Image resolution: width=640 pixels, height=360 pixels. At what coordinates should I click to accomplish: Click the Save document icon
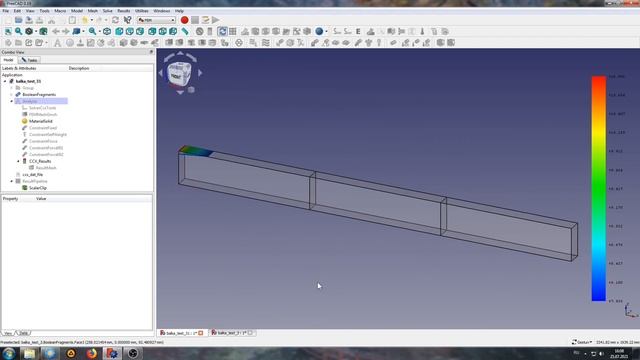29,20
